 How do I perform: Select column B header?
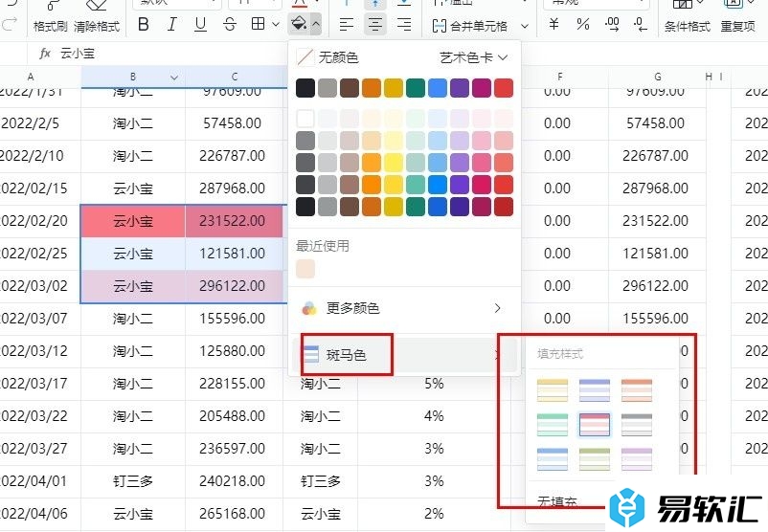(133, 77)
